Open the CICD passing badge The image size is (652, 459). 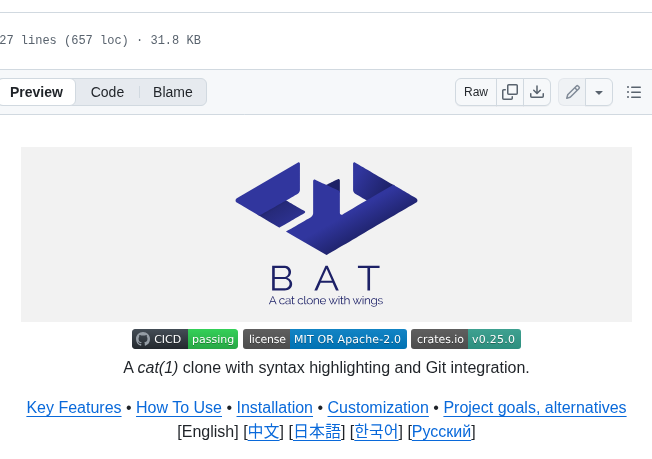click(185, 339)
